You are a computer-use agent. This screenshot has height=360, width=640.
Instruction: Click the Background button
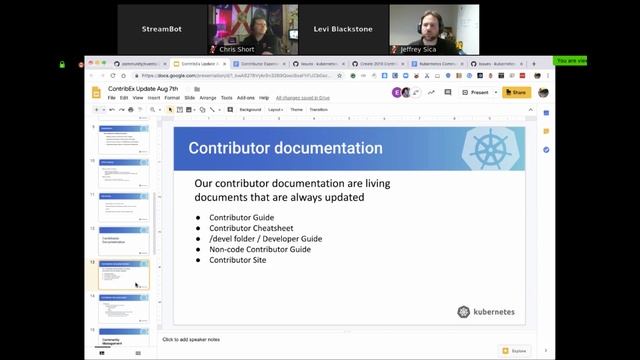coord(250,110)
